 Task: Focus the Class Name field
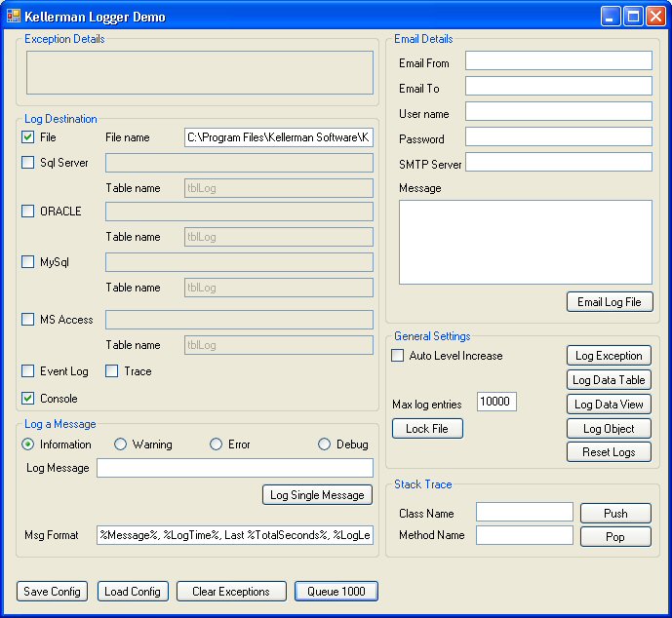tap(525, 512)
